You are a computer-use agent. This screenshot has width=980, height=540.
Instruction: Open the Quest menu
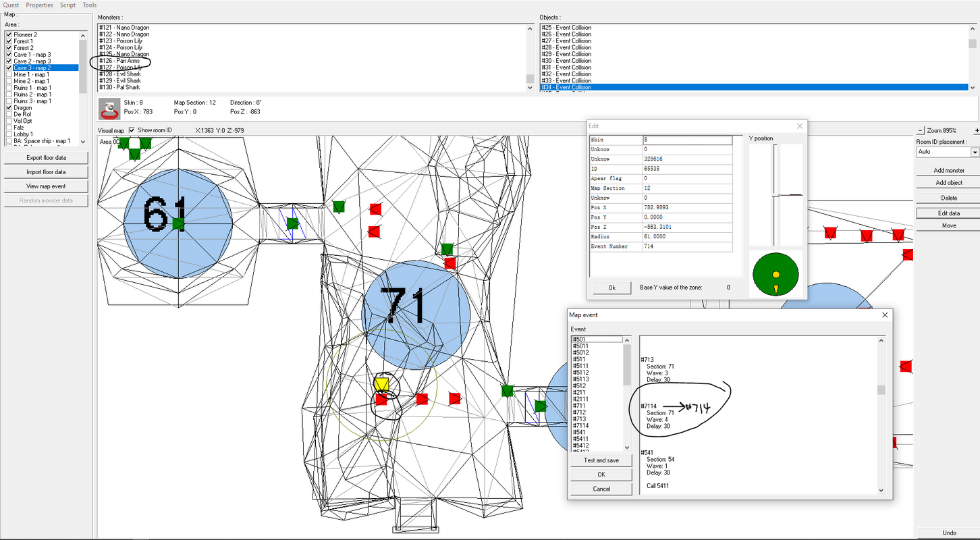[11, 5]
